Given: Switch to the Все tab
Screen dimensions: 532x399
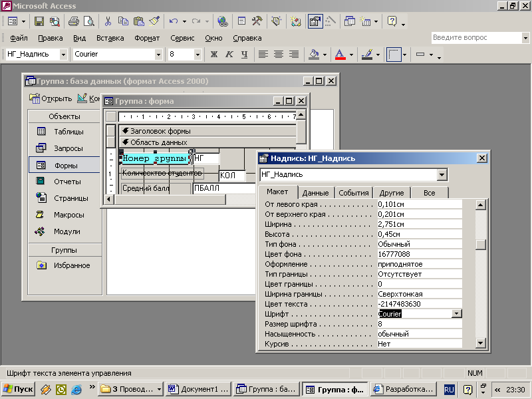Looking at the screenshot, I should pyautogui.click(x=429, y=193).
